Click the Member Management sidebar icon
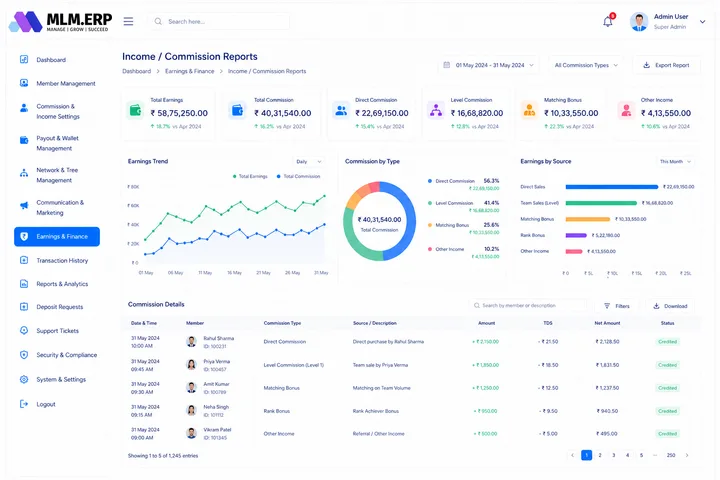The height and width of the screenshot is (480, 720). 24,83
